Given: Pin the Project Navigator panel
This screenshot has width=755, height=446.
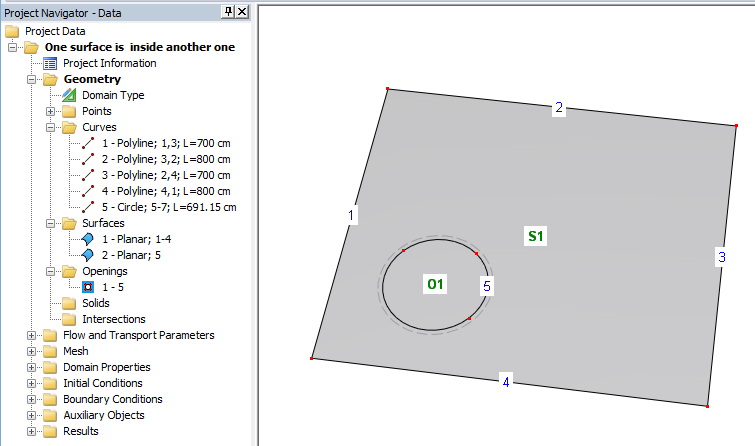Looking at the screenshot, I should coord(228,12).
